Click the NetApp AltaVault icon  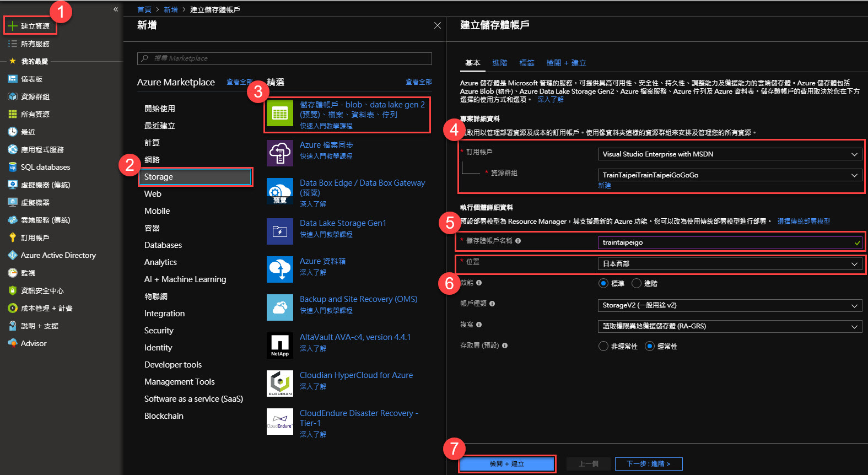[280, 346]
